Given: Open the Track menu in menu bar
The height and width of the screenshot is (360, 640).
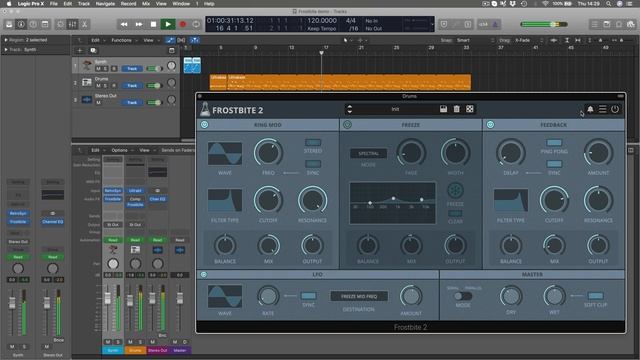Looking at the screenshot, I should (84, 4).
